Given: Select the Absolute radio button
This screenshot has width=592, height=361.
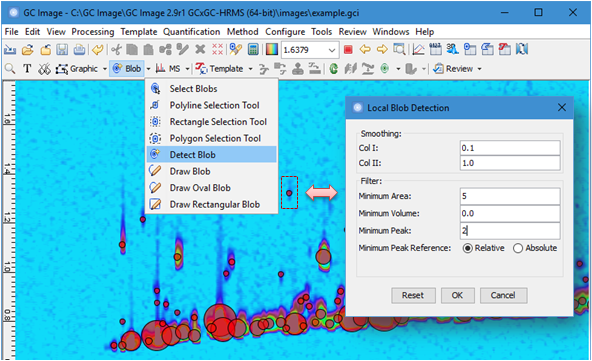Looking at the screenshot, I should click(x=518, y=248).
